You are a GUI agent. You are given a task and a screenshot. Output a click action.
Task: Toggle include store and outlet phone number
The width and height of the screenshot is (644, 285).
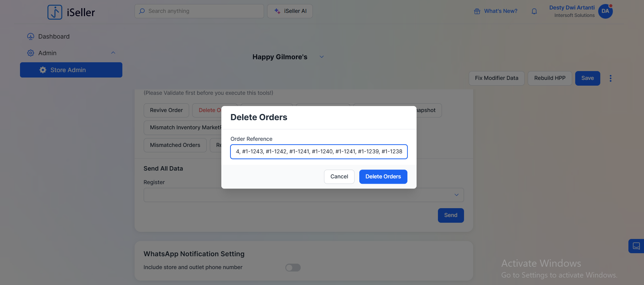(x=293, y=268)
